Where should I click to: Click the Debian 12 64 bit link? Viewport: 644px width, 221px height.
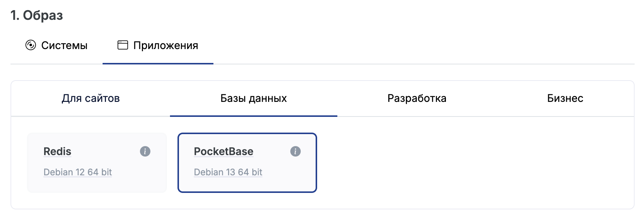pyautogui.click(x=78, y=172)
